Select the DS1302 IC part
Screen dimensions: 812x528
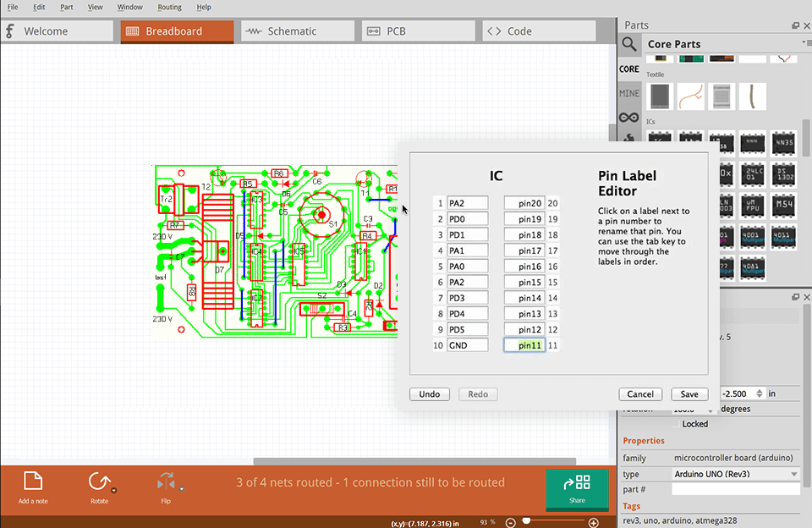click(x=783, y=174)
